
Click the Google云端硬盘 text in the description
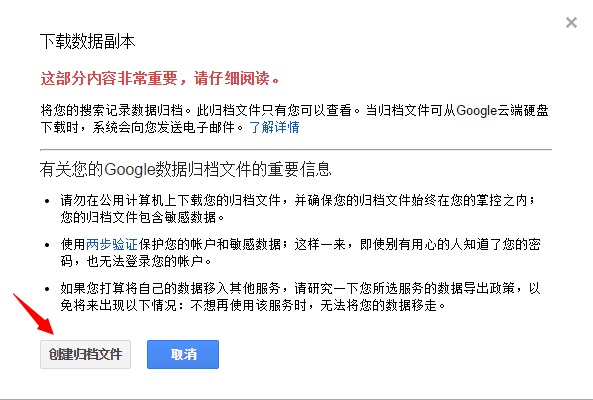(502, 110)
